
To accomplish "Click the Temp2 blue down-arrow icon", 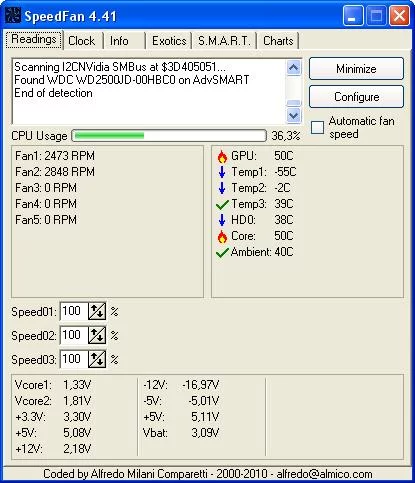I will 222,188.
